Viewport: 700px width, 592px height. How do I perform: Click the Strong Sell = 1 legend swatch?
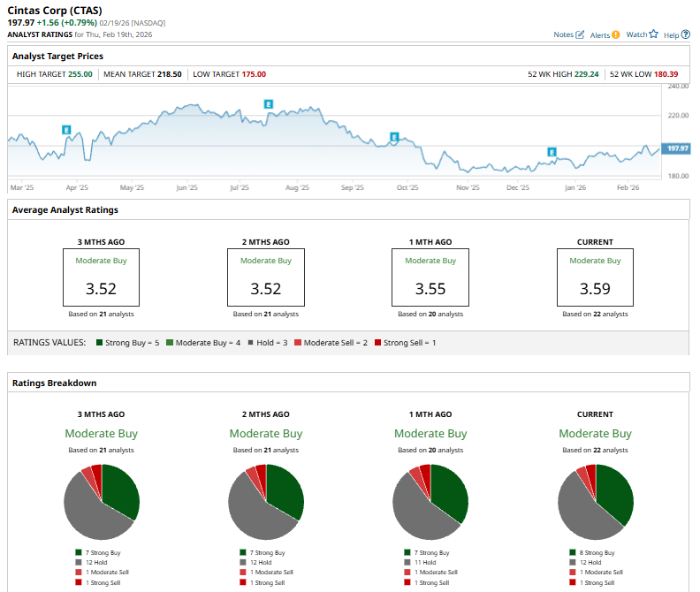tap(378, 342)
